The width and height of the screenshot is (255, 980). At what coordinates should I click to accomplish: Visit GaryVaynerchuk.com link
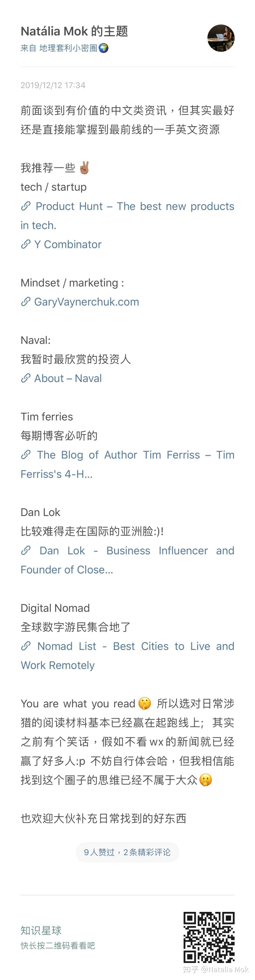pyautogui.click(x=87, y=302)
